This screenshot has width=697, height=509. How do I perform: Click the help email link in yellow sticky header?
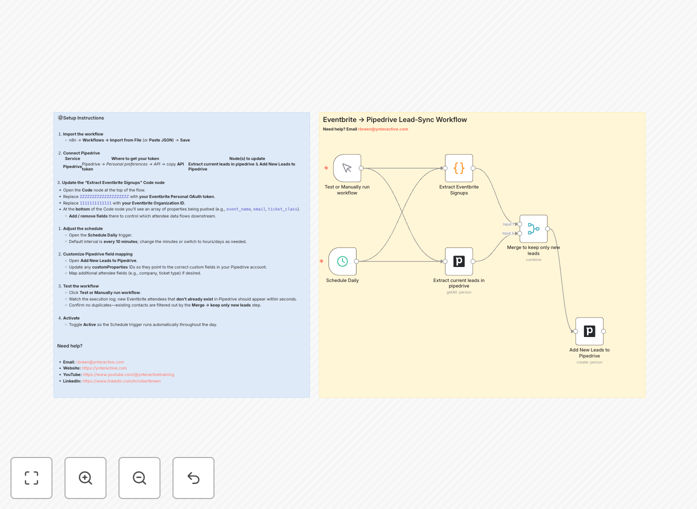pyautogui.click(x=383, y=129)
